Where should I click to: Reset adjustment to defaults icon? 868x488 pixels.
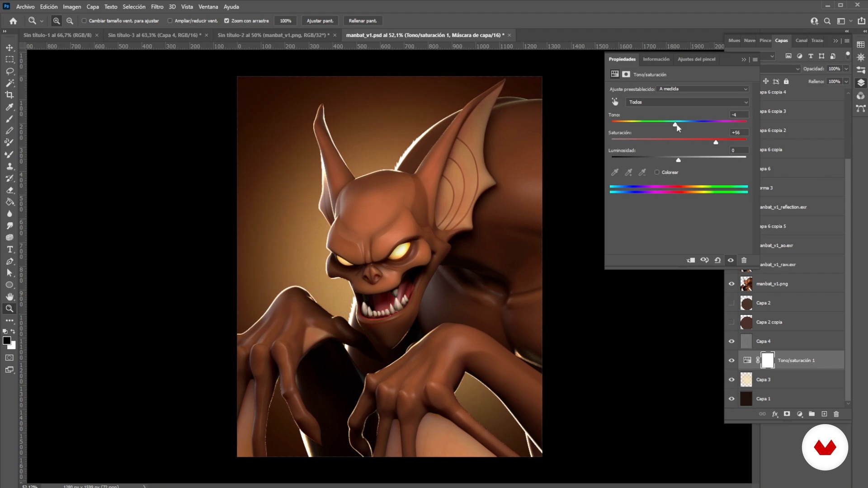(x=717, y=260)
